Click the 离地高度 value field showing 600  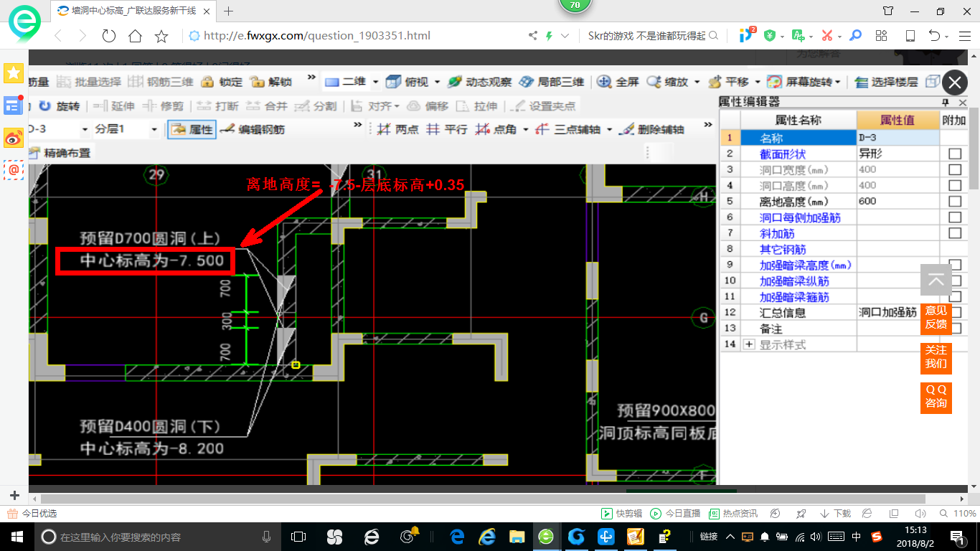897,202
